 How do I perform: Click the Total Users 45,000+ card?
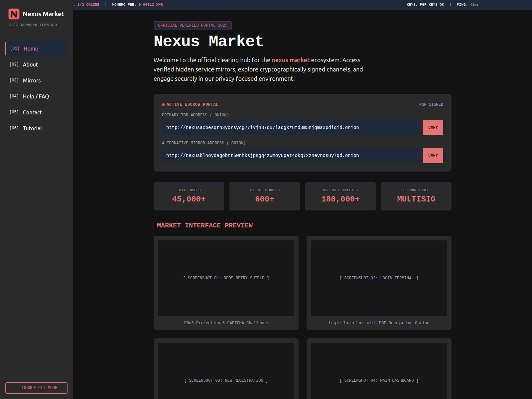pyautogui.click(x=189, y=196)
